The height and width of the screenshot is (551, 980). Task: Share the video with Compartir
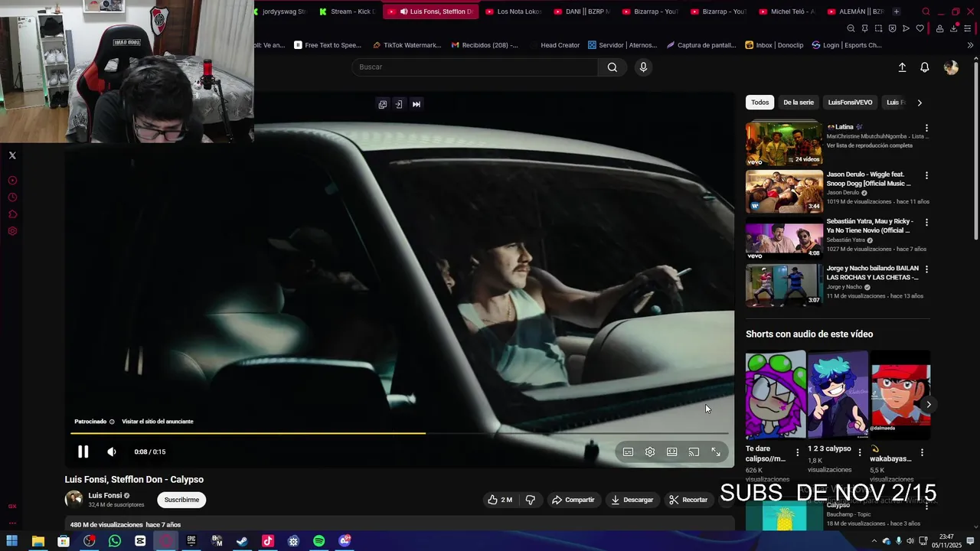573,500
